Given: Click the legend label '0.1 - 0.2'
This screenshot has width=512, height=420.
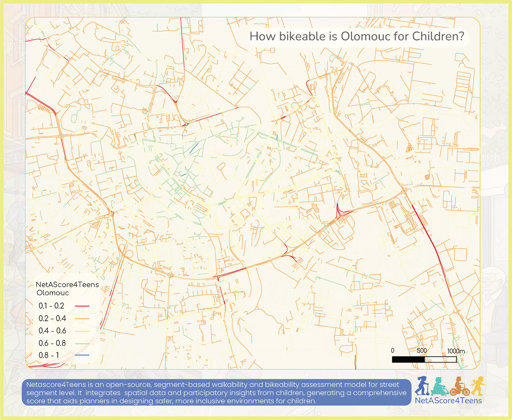Looking at the screenshot, I should [x=52, y=306].
